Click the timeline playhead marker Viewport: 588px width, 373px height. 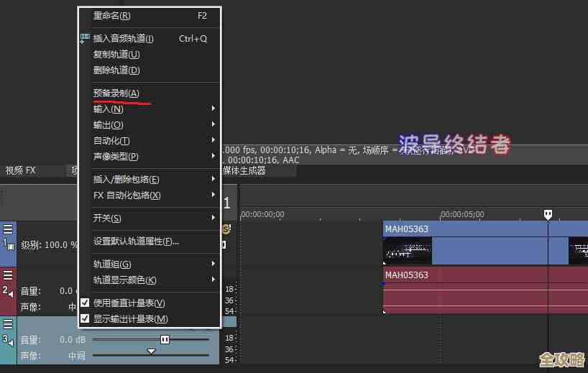[548, 214]
